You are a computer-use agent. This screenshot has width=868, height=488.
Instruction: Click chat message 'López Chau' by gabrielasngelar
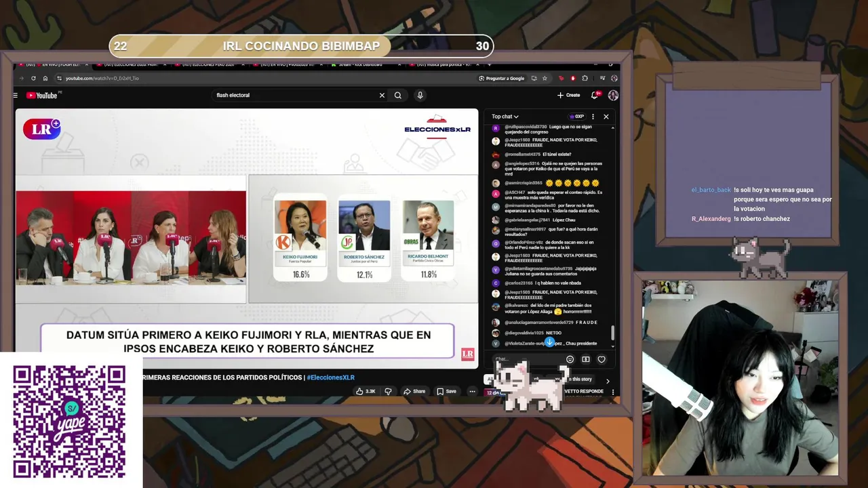(x=534, y=220)
